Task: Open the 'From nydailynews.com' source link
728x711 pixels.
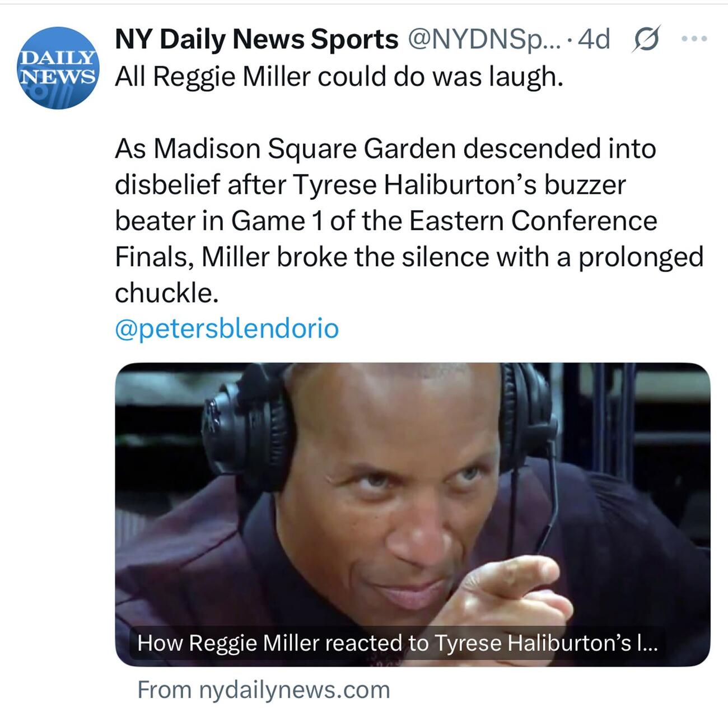Action: (x=263, y=689)
